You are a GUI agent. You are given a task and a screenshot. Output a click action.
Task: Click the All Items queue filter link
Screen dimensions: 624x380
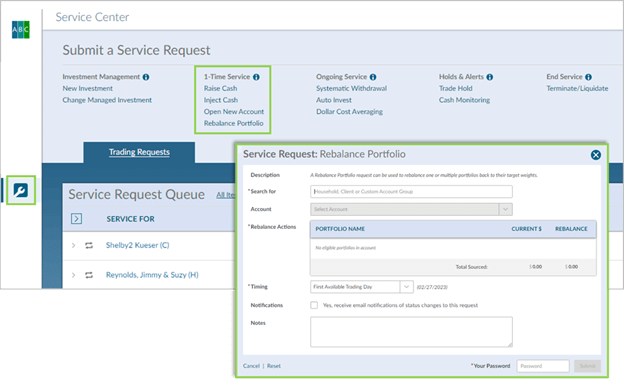tap(226, 195)
